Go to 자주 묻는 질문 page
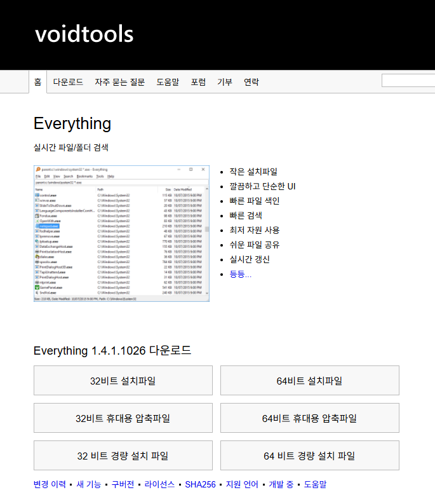The width and height of the screenshot is (435, 504). 120,82
